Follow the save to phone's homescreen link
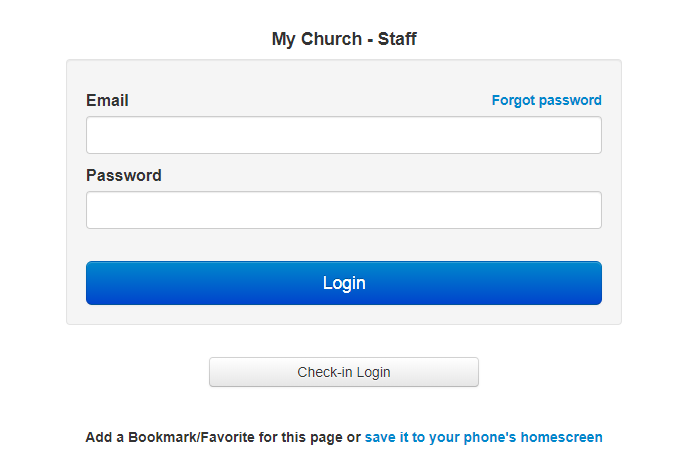The width and height of the screenshot is (693, 461). [x=483, y=437]
